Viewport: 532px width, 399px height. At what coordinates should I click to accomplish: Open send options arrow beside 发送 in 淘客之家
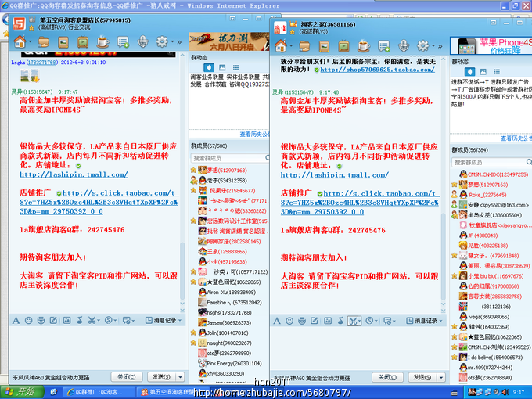(x=441, y=377)
